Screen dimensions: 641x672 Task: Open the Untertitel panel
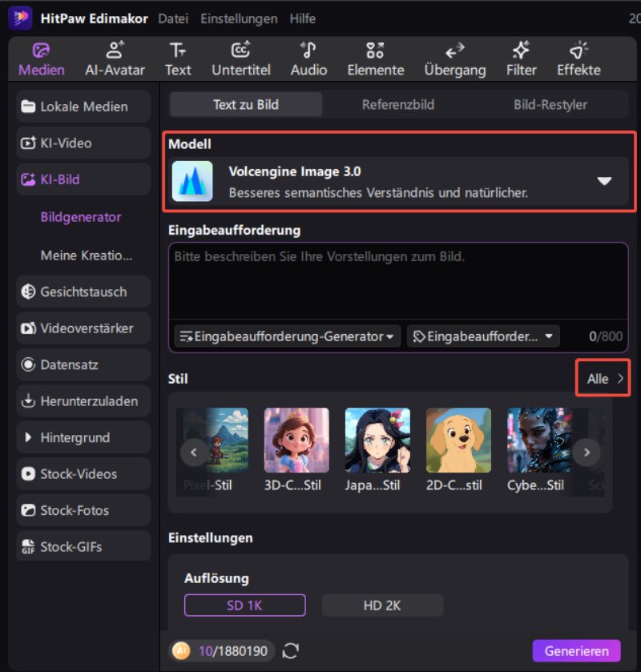[241, 59]
